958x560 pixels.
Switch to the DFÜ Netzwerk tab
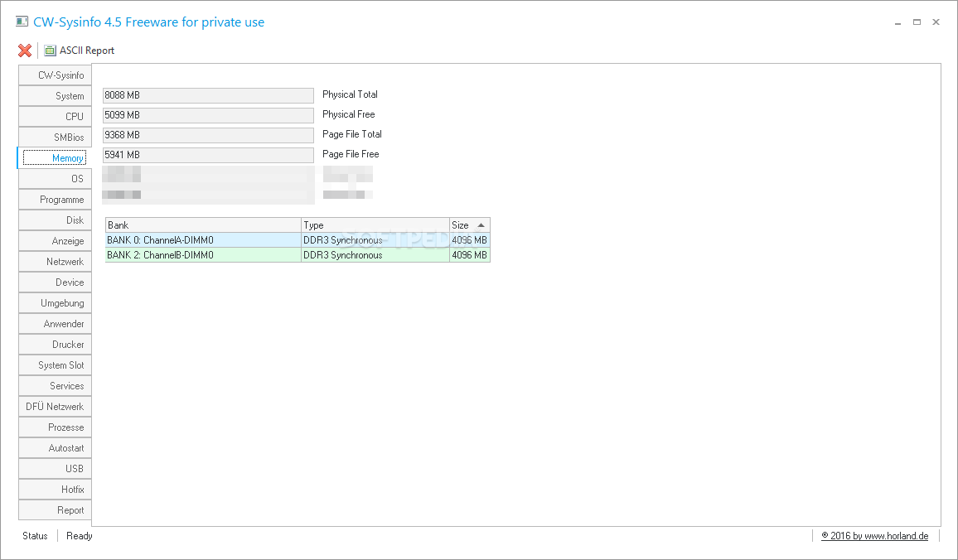(55, 407)
